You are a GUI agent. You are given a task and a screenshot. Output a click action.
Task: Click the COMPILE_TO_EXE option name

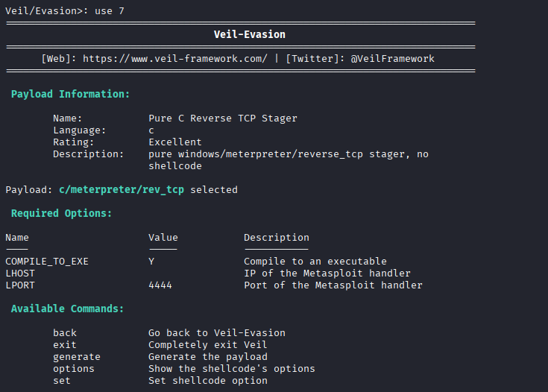coord(47,262)
